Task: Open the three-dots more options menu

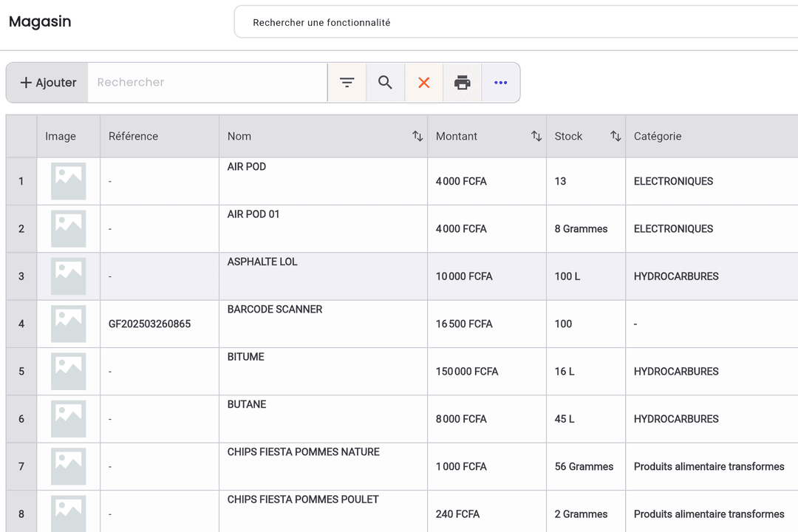Action: pos(501,83)
